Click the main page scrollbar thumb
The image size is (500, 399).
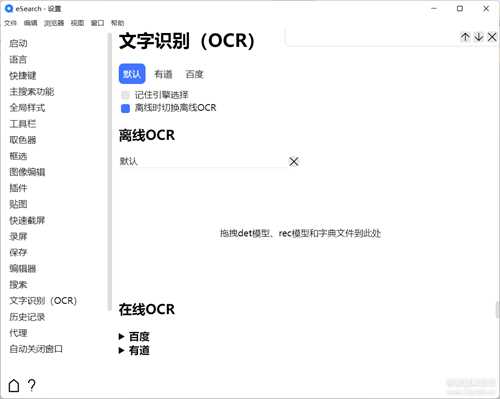(497, 309)
